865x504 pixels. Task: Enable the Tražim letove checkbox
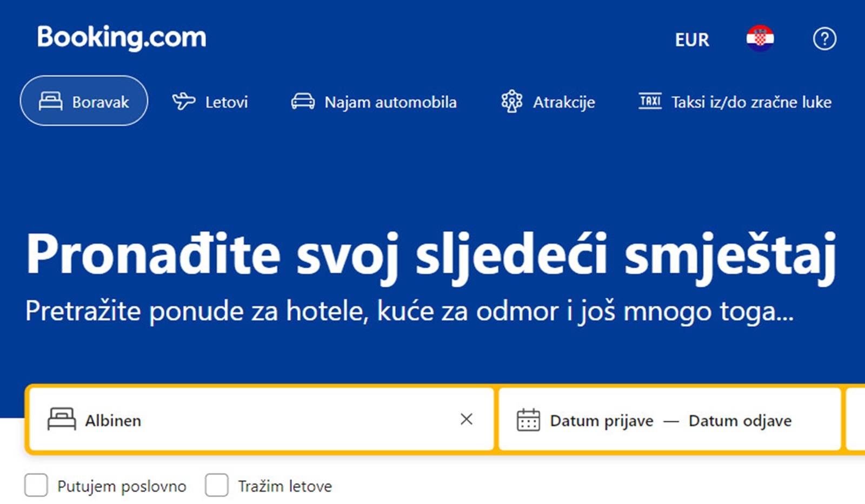(217, 485)
